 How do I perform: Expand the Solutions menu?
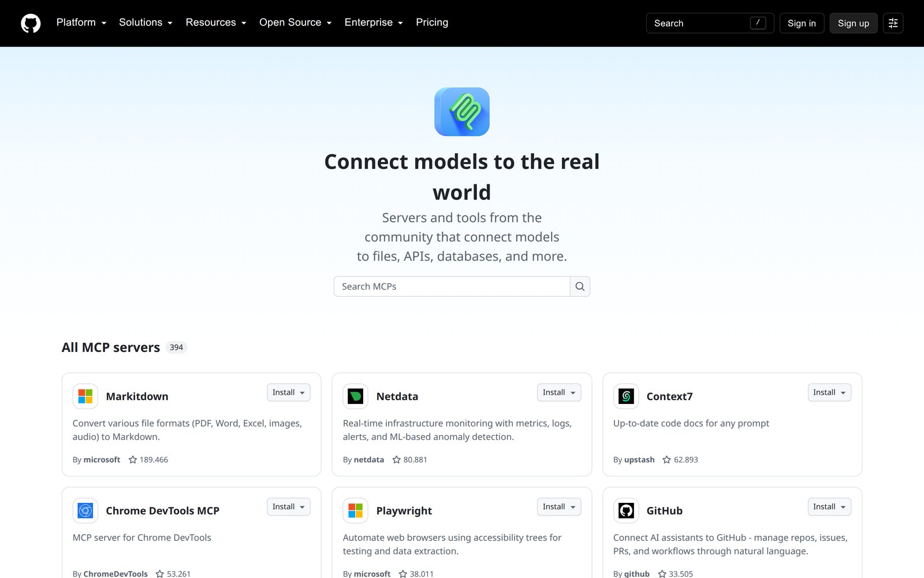146,23
